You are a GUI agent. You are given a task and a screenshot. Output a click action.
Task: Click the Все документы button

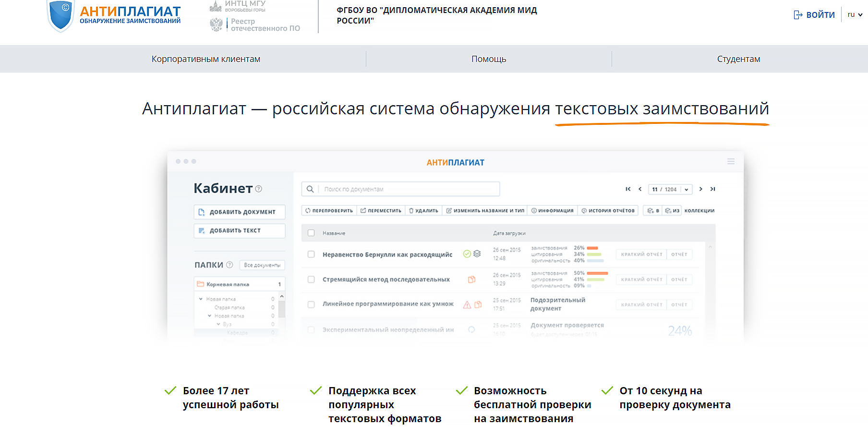pyautogui.click(x=262, y=265)
